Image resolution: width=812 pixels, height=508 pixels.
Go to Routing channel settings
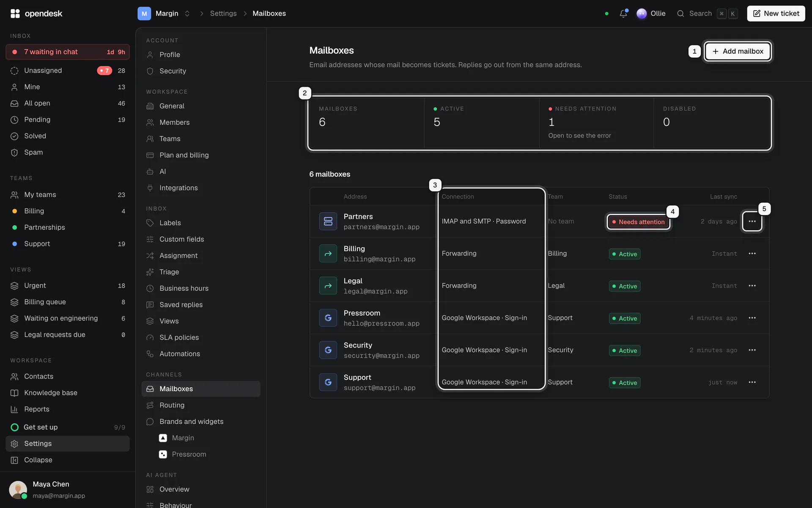[x=201, y=405]
